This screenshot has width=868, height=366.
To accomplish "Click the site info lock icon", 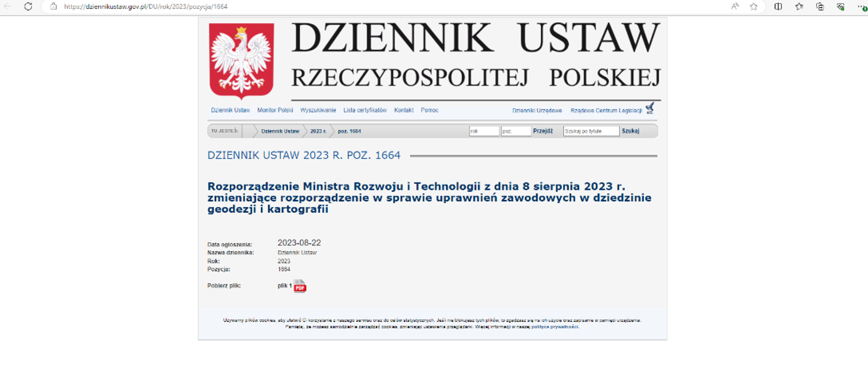I will pyautogui.click(x=53, y=7).
